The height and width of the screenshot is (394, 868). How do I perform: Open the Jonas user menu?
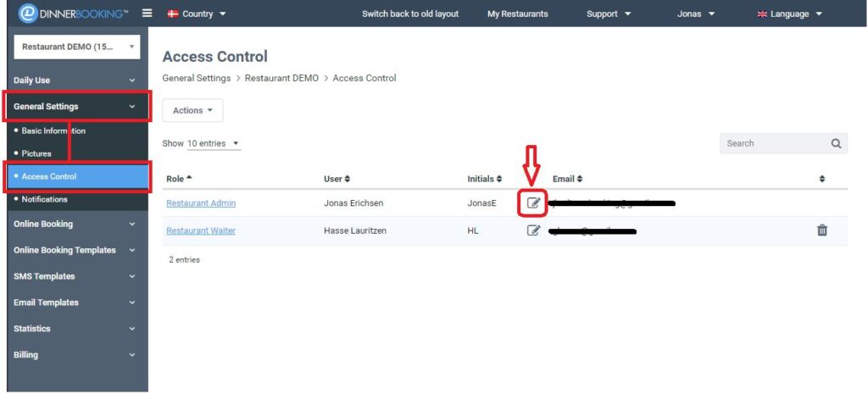pos(696,14)
